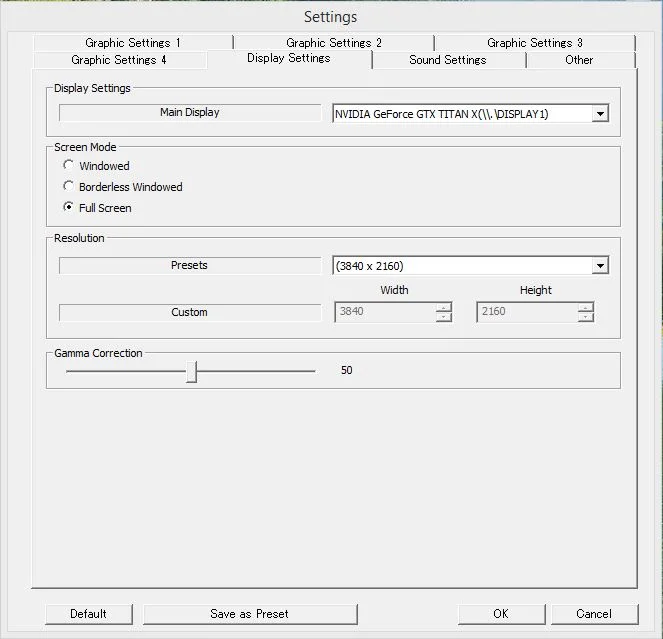The image size is (663, 639).
Task: Click the Gamma Correction slider handle
Action: [192, 372]
